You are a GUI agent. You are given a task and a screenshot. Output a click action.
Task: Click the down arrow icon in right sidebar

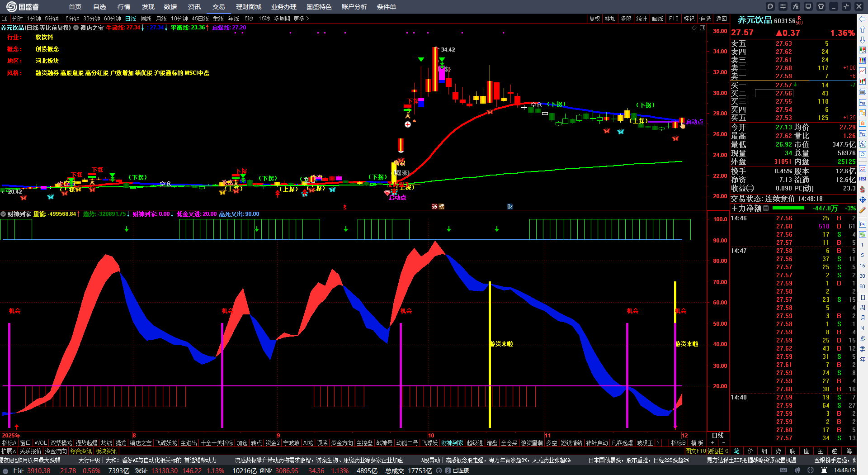[x=863, y=40]
